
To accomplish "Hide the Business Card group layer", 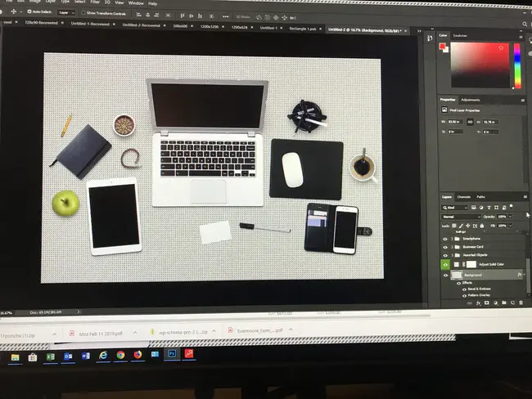I will coord(445,247).
